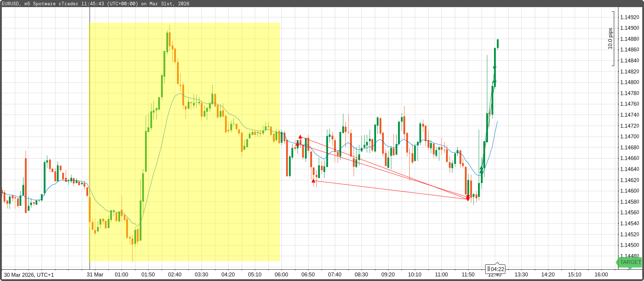Image resolution: width=644 pixels, height=281 pixels.
Task: Click the 16:00 mark on the time axis
Action: (601, 275)
